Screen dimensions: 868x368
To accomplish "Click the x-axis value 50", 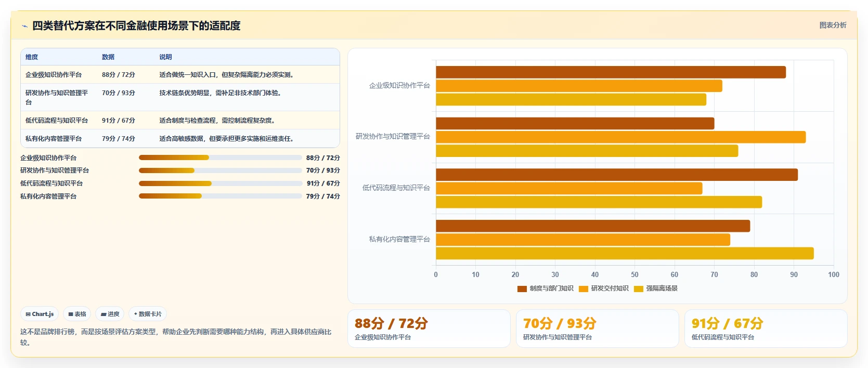I will point(634,275).
